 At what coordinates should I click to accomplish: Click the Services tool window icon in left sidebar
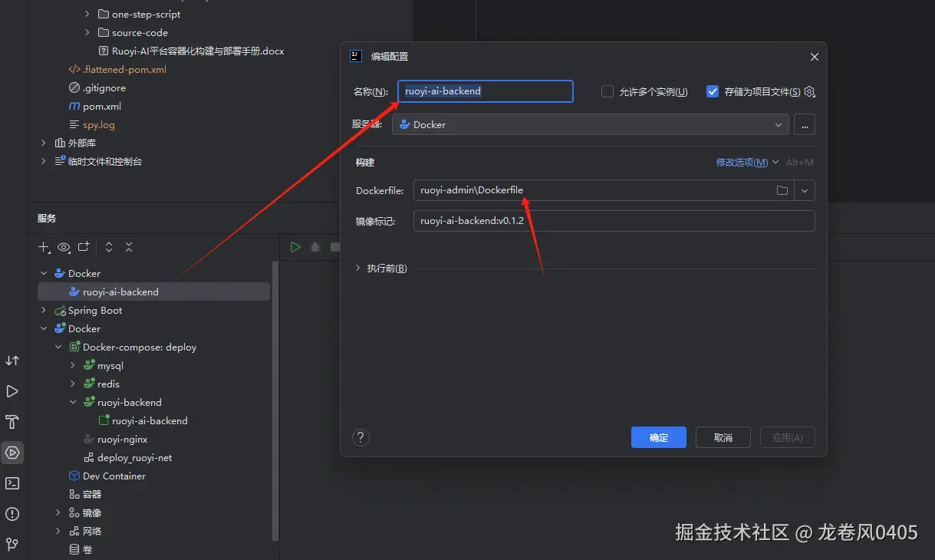12,453
